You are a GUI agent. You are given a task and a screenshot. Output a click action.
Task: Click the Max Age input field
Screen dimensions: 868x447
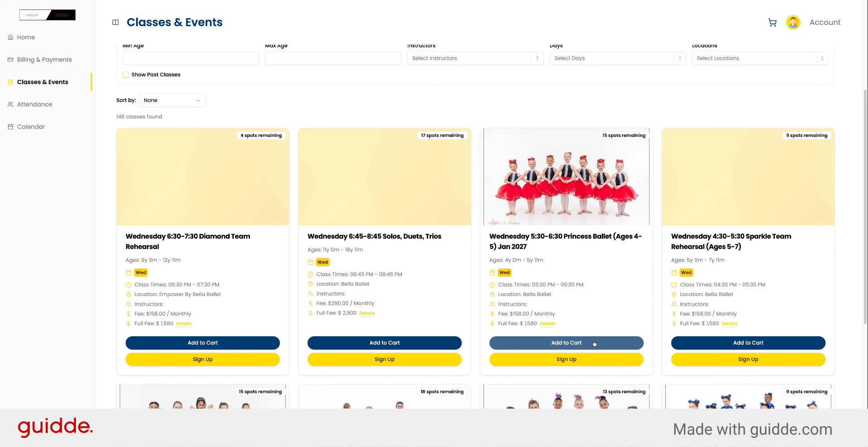tap(333, 58)
